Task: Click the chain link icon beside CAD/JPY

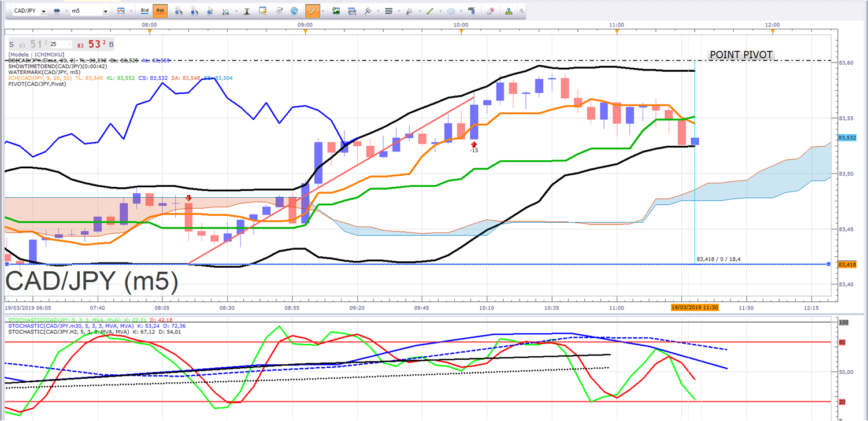Action: click(57, 11)
